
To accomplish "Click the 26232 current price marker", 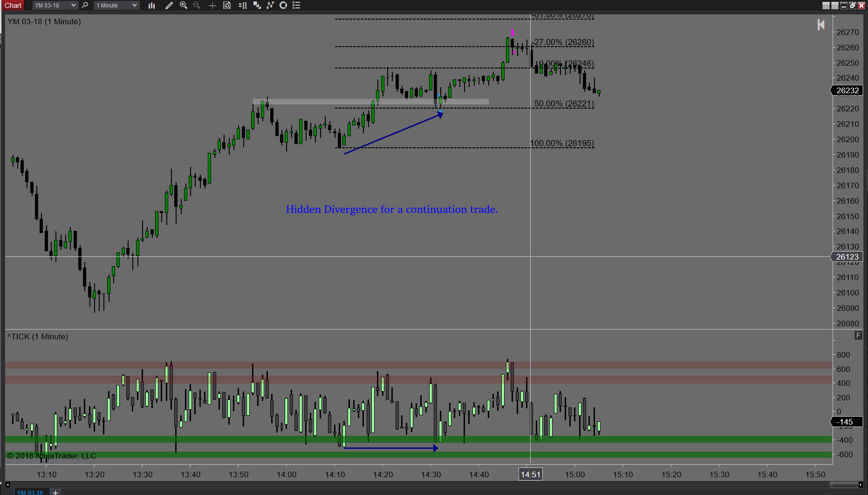I will click(x=847, y=90).
